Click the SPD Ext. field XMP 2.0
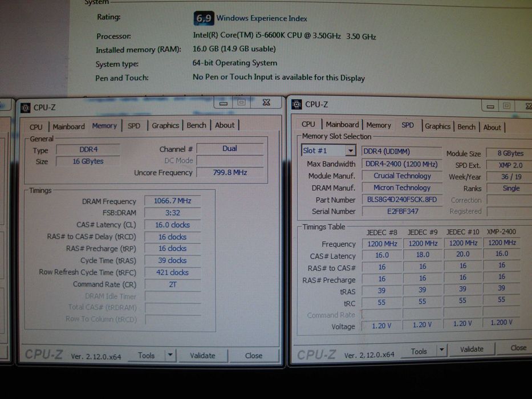Viewport: 532px width, 399px height. tap(509, 165)
